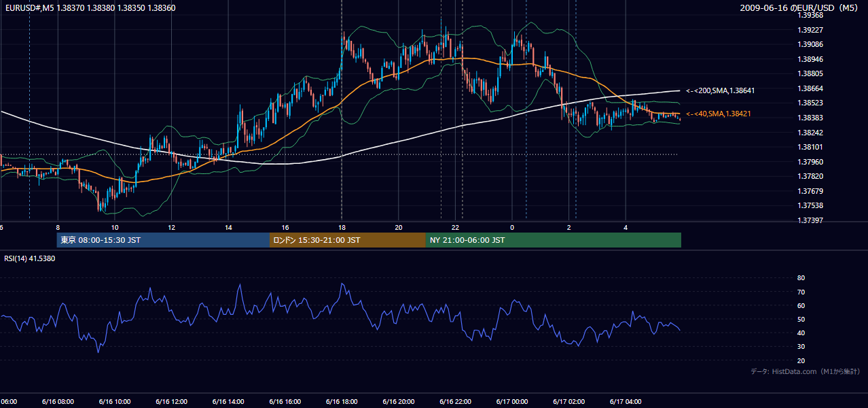Click price axis label 1.38242
868x408 pixels.
[x=811, y=133]
